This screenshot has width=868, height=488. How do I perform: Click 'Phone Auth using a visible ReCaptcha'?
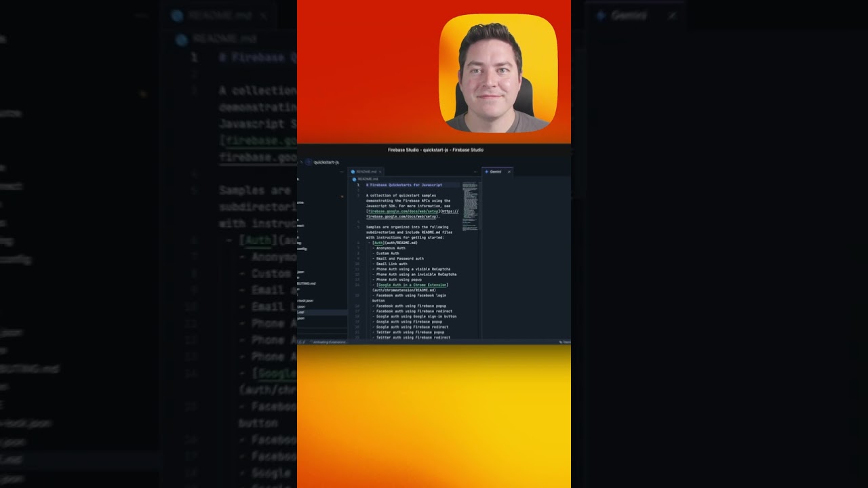click(411, 269)
